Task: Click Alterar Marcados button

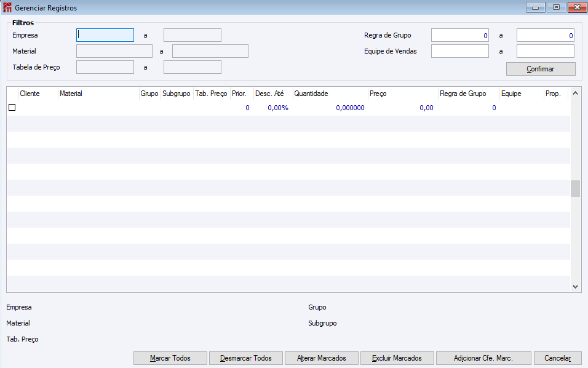Action: (x=322, y=358)
